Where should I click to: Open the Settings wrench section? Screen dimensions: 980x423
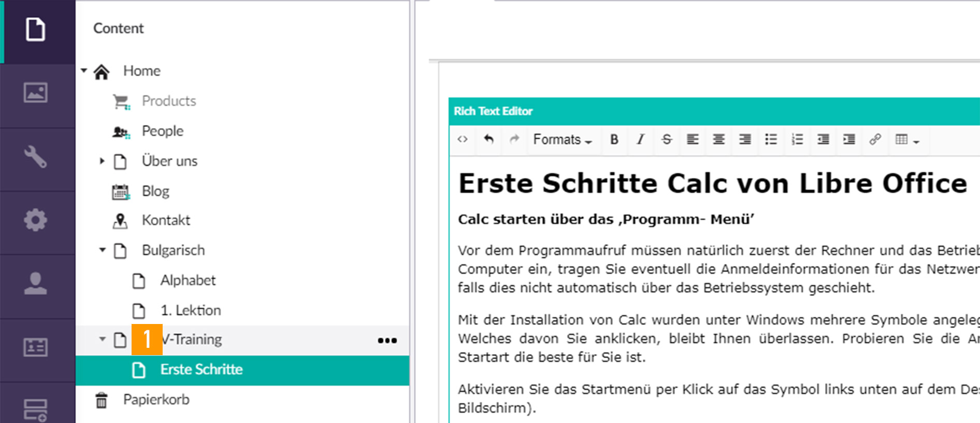(36, 157)
